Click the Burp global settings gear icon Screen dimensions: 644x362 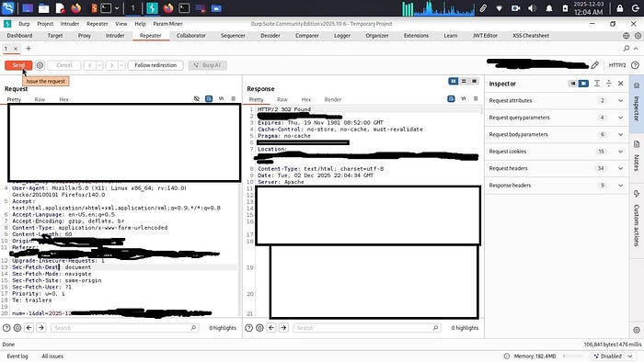point(638,36)
